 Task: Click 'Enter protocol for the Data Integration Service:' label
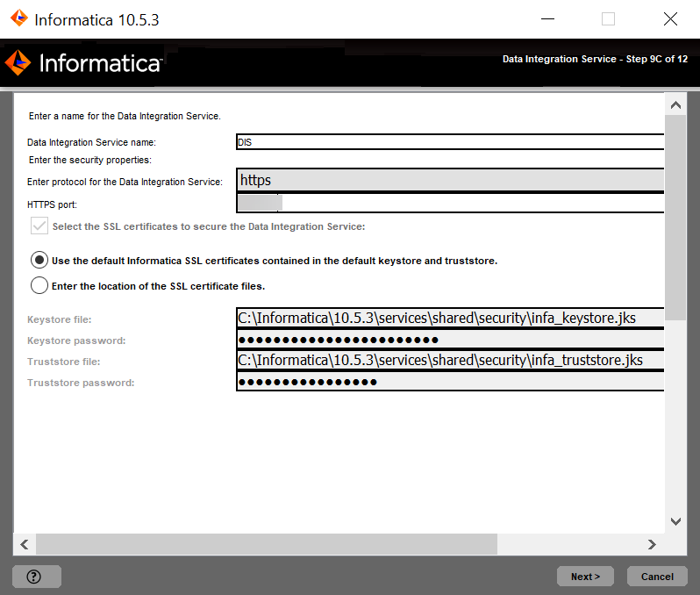(125, 182)
